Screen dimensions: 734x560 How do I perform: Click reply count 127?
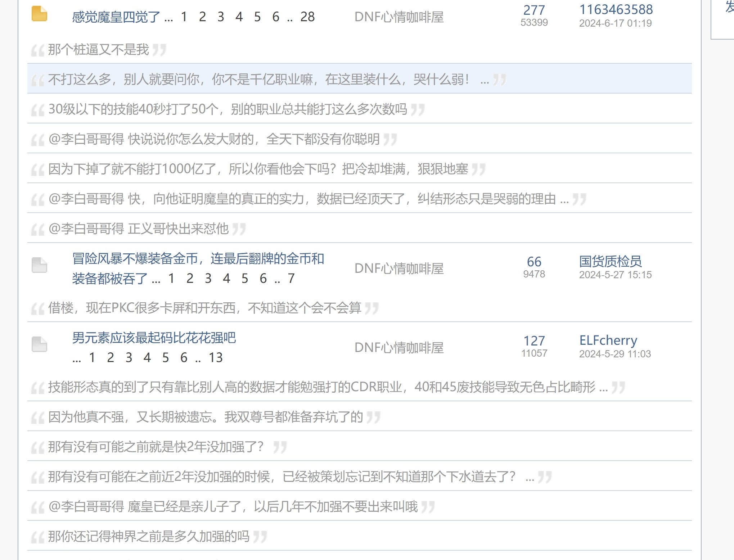point(534,341)
